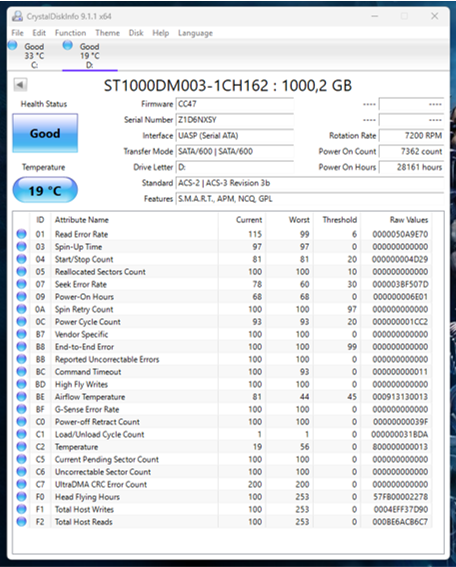The height and width of the screenshot is (567, 456).
Task: Select raw value 0000050A9E70
Action: click(x=400, y=234)
